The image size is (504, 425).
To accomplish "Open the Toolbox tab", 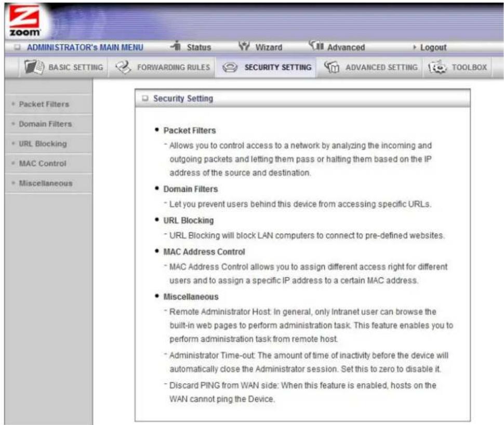I will point(457,67).
